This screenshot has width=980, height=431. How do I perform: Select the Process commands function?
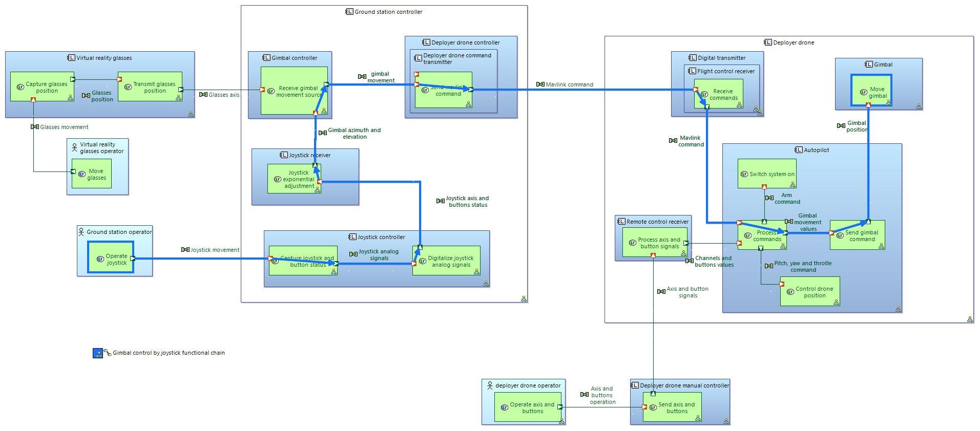coord(762,235)
